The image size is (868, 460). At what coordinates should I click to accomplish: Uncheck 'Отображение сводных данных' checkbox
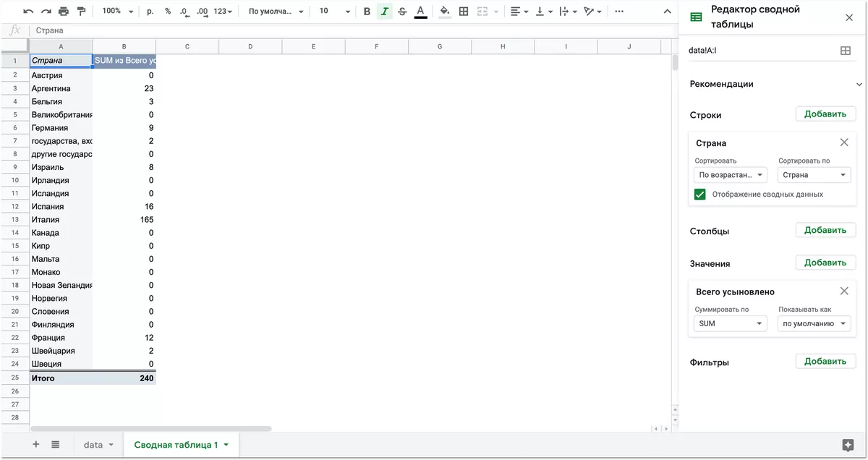(x=699, y=195)
